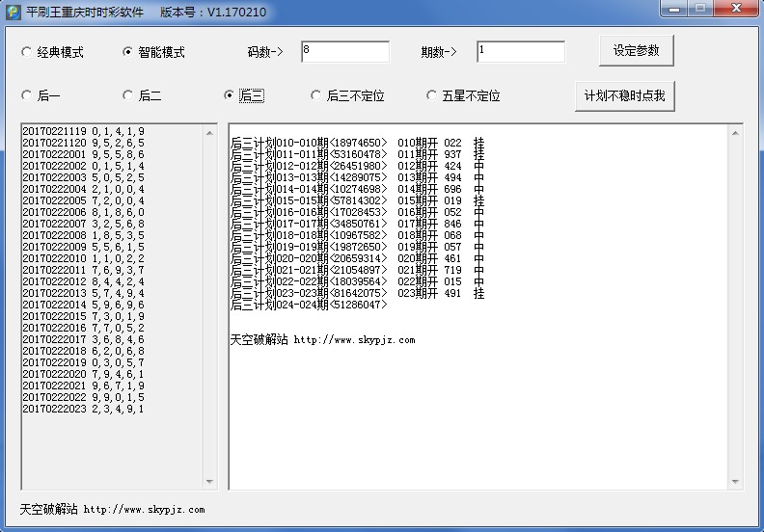Switch to 后三不定位 mode
764x532 pixels.
tap(315, 95)
